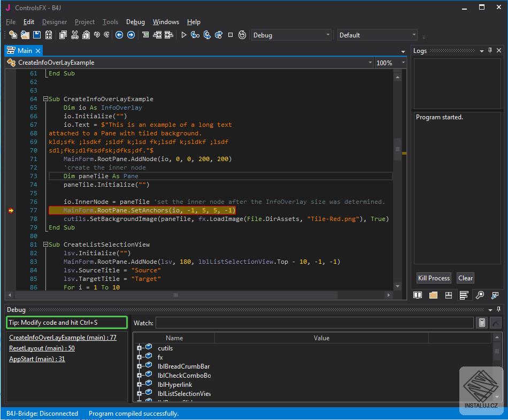Open the Project menu
The height and width of the screenshot is (420, 508).
pyautogui.click(x=84, y=22)
